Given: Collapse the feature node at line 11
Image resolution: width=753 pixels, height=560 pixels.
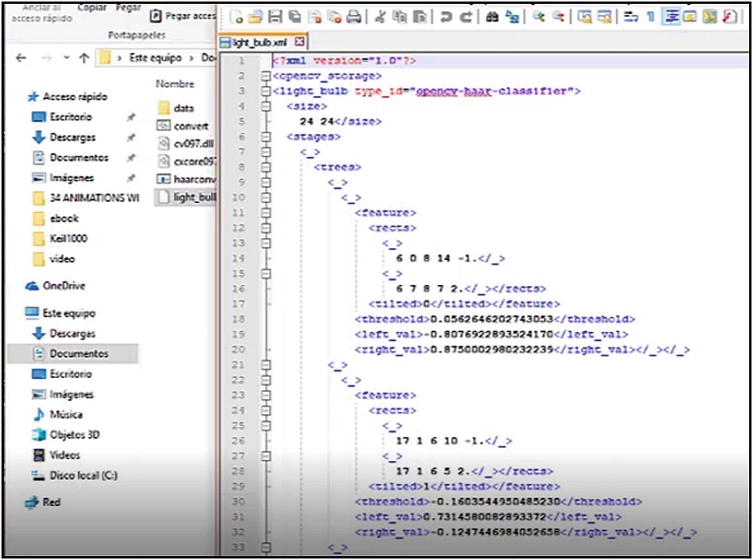Looking at the screenshot, I should click(266, 213).
